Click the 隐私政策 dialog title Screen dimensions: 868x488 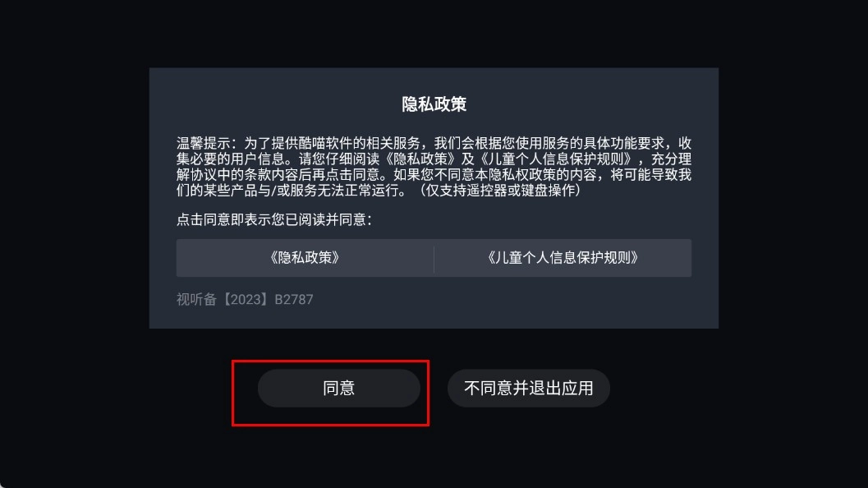(434, 104)
